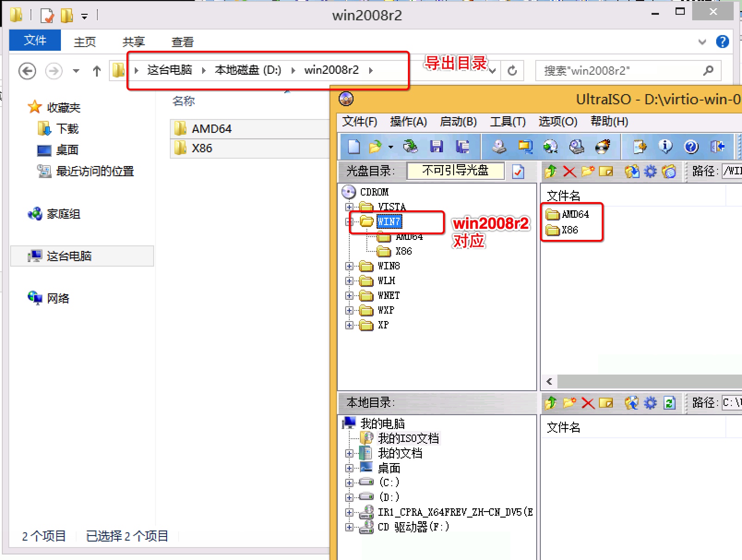
Task: Click the New folder icon in local panel
Action: click(x=570, y=403)
